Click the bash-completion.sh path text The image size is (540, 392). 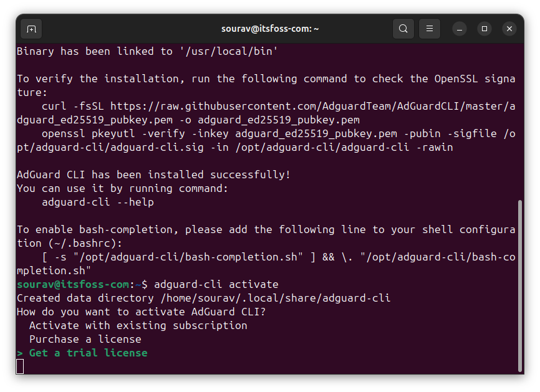pos(187,256)
